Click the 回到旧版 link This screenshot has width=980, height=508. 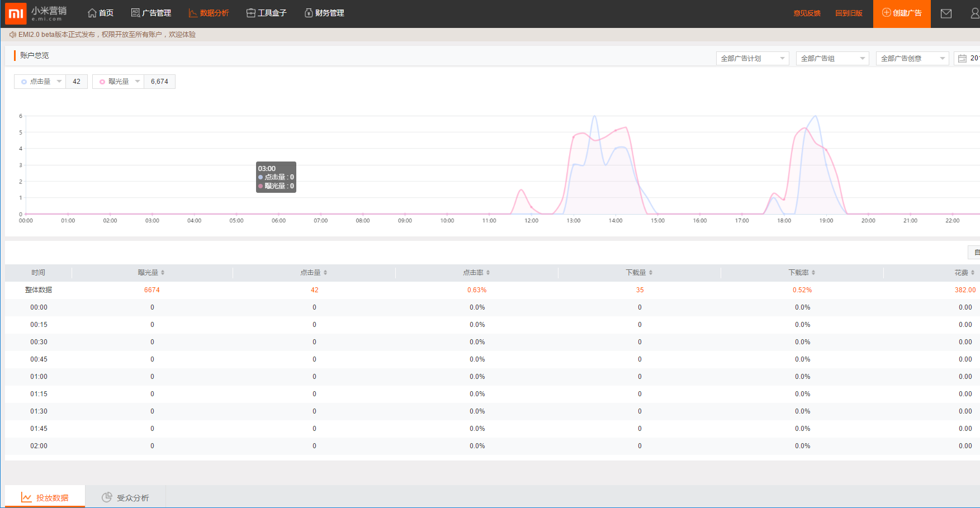click(x=849, y=13)
